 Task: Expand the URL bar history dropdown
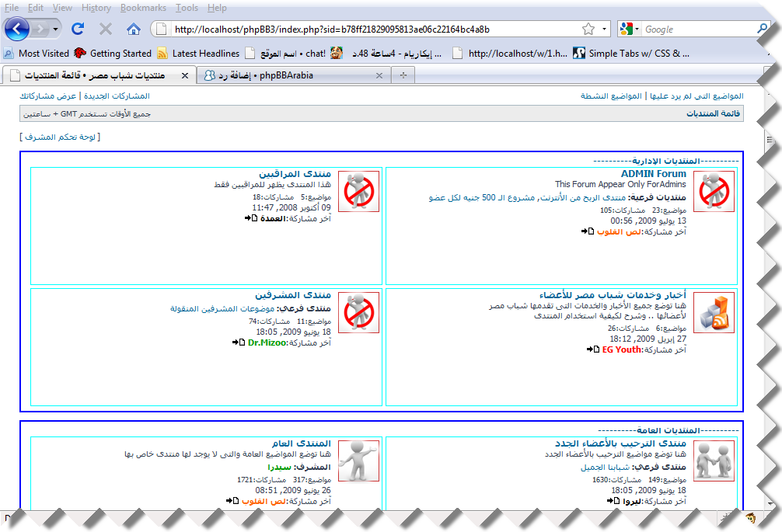click(x=606, y=30)
